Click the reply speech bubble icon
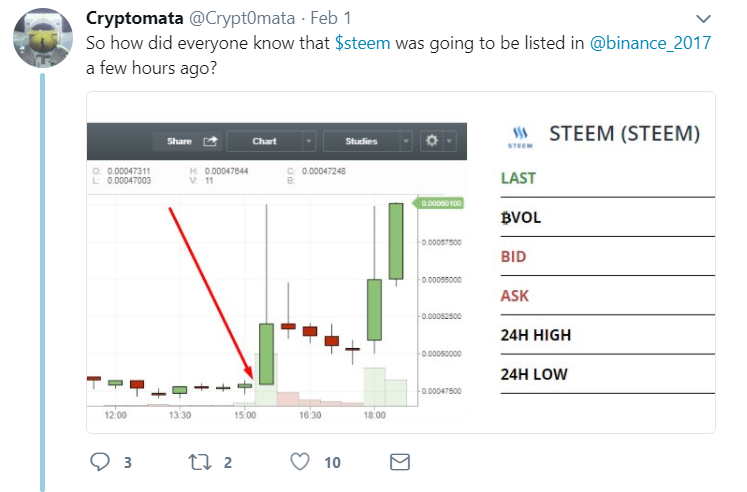Screen dimensions: 747x492 [x=100, y=462]
